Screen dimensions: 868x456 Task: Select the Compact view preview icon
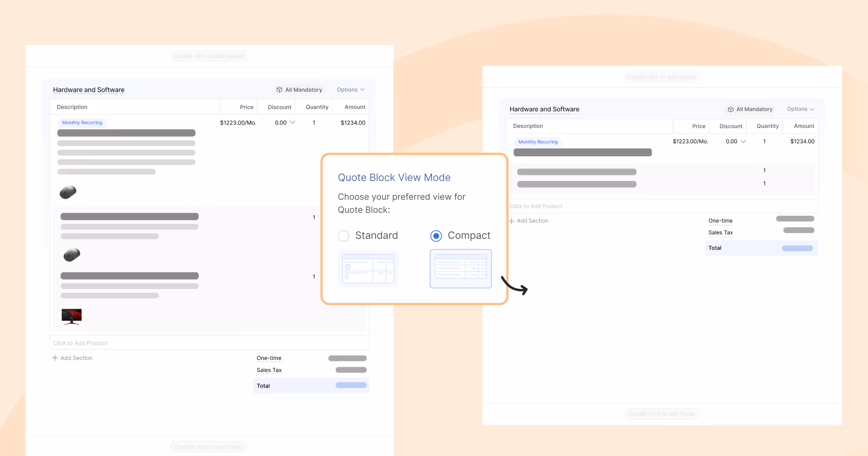pyautogui.click(x=460, y=268)
